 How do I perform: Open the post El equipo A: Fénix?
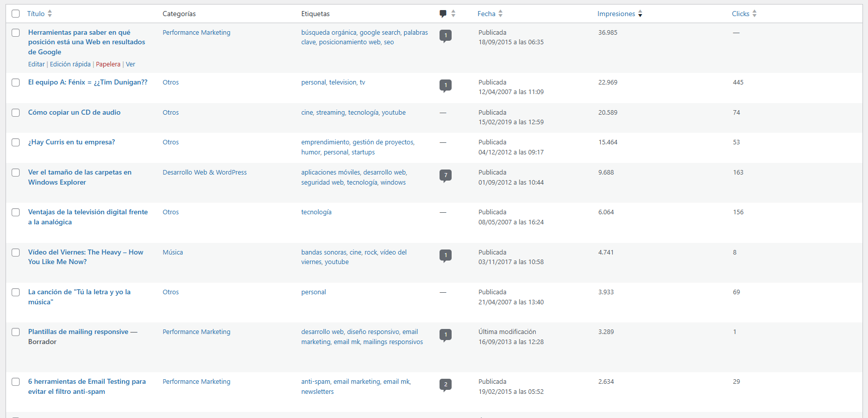(x=88, y=82)
